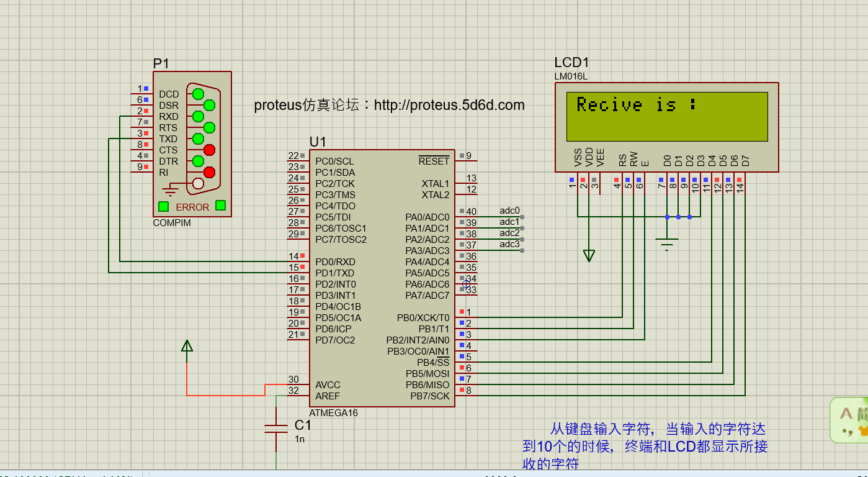Click the ERROR label on COMPIM
The height and width of the screenshot is (477, 868).
point(192,207)
